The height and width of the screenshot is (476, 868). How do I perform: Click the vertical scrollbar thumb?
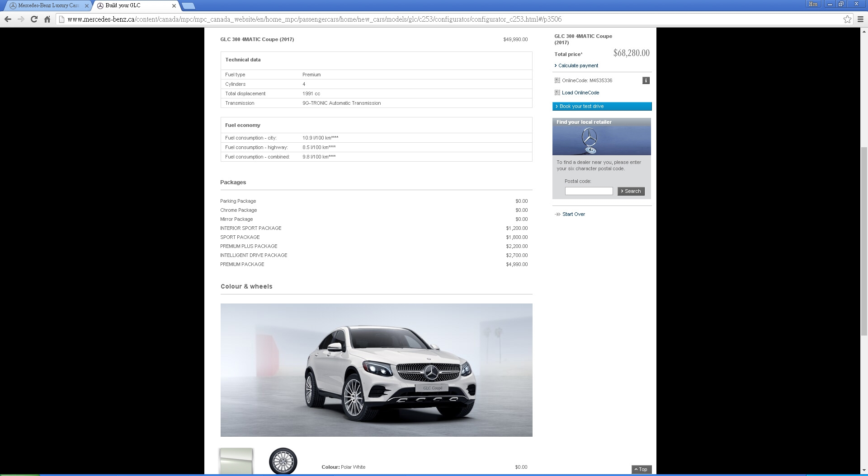pyautogui.click(x=864, y=241)
